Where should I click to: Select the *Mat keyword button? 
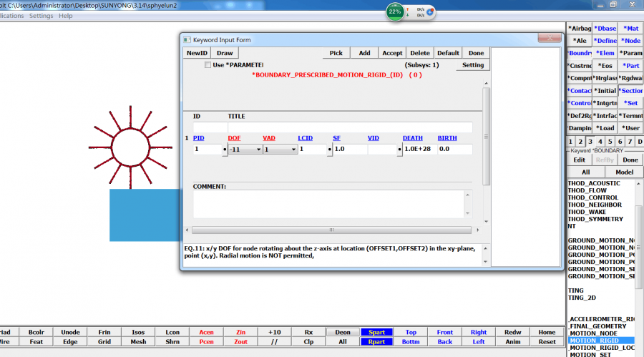point(631,29)
